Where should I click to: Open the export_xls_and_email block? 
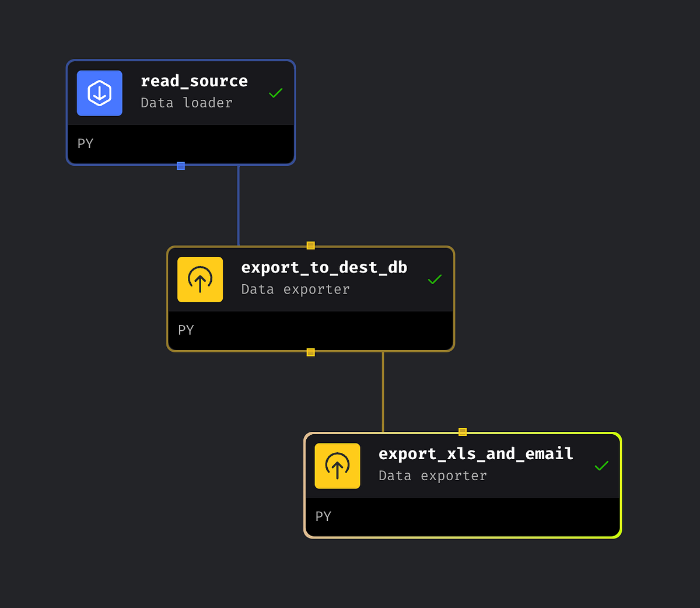coord(475,453)
